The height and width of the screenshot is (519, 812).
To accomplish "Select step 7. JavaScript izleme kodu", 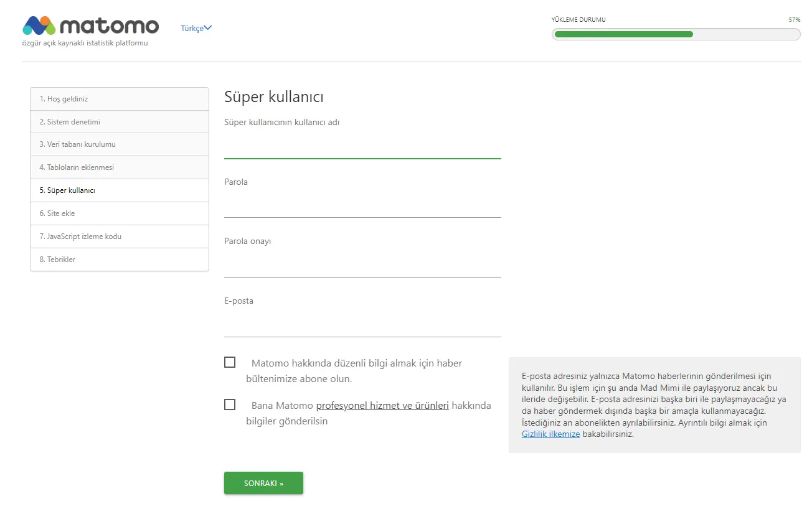I will 120,236.
